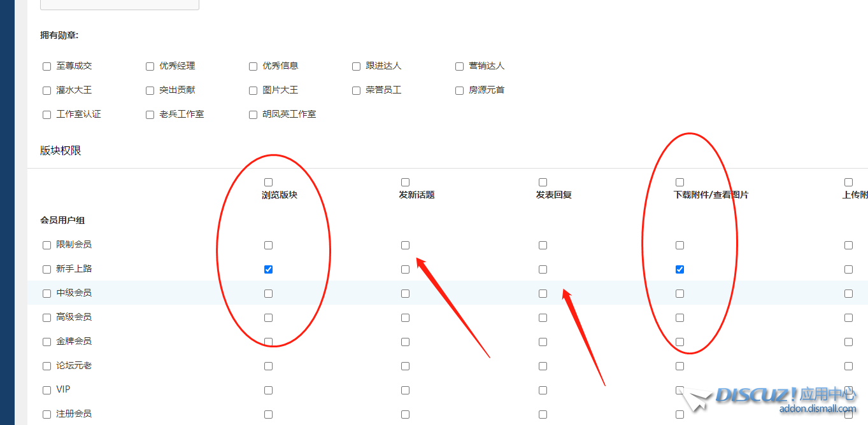
Task: Check the 中级会员 row checkbox
Action: [x=46, y=293]
